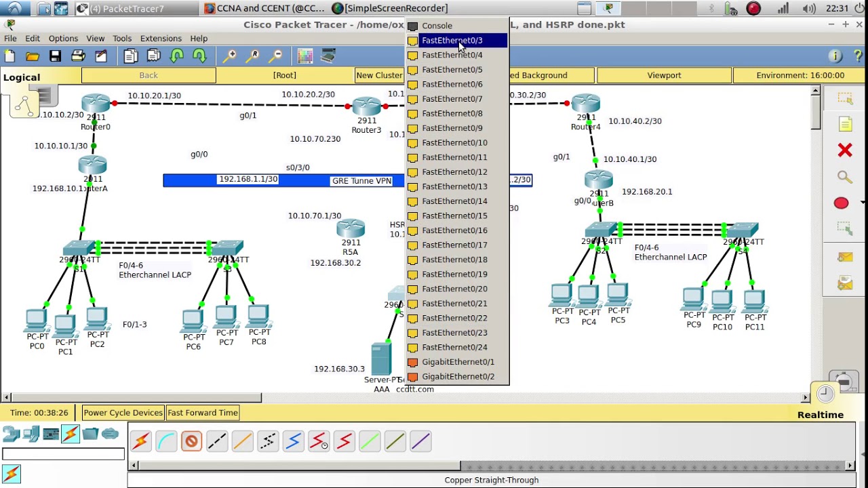Choose FastEthernet0/10 port
This screenshot has width=868, height=488.
pos(457,143)
